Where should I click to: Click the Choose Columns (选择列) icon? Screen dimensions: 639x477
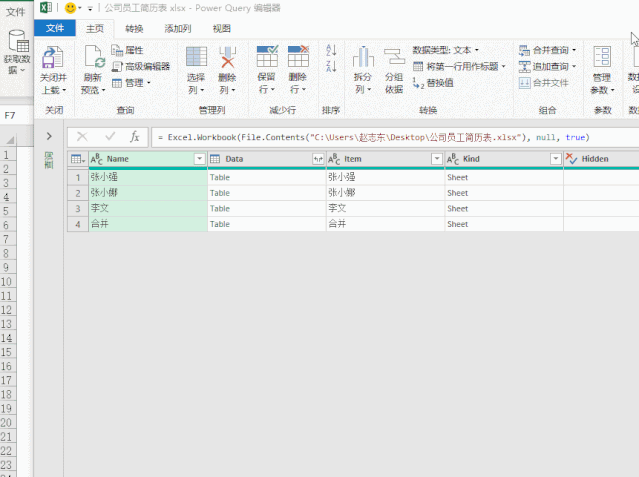click(x=196, y=56)
